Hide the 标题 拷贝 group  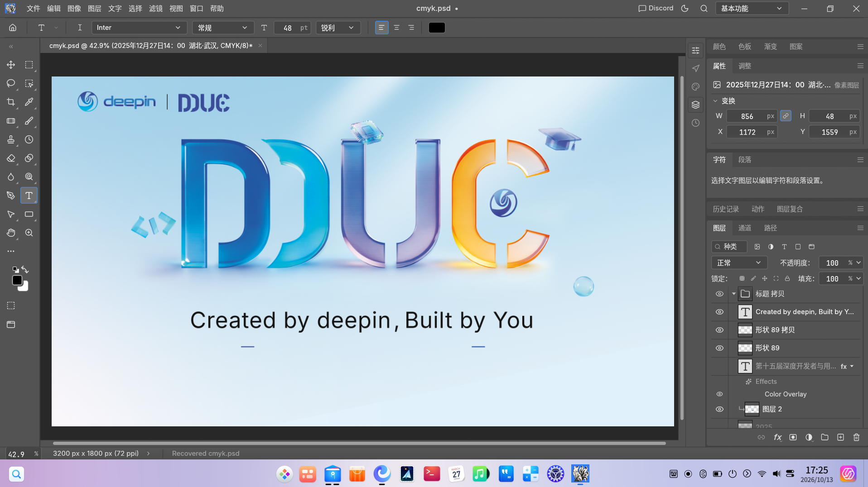click(719, 294)
